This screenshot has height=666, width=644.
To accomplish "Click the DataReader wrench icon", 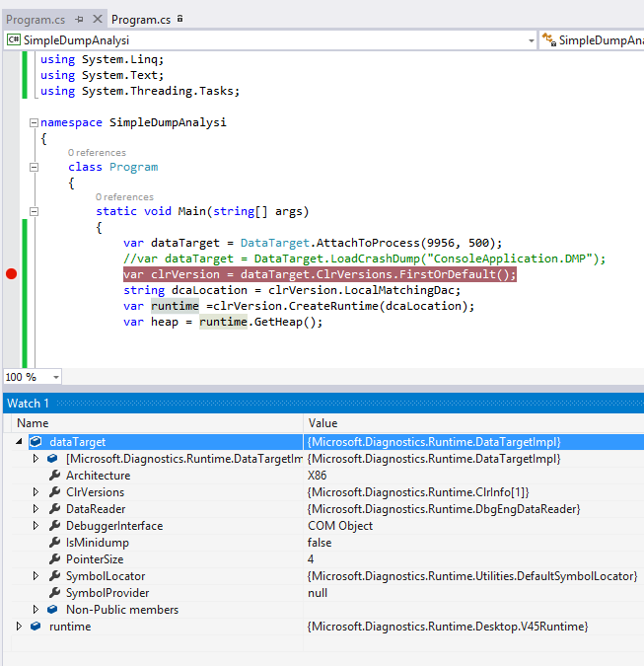I will coord(54,508).
